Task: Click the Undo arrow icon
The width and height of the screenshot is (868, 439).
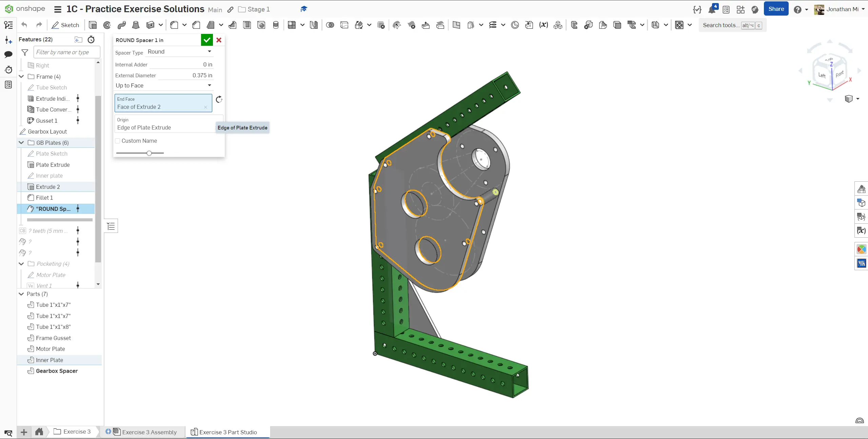Action: pos(24,25)
